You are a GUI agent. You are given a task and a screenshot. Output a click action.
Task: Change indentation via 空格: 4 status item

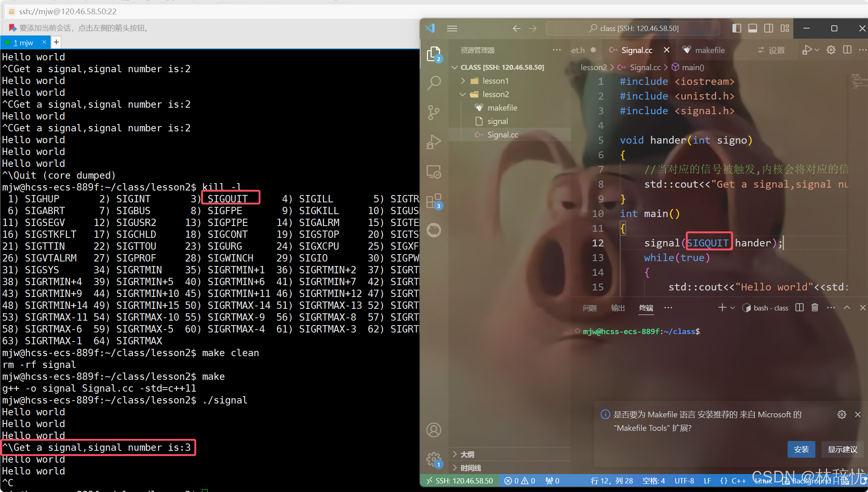click(x=654, y=481)
